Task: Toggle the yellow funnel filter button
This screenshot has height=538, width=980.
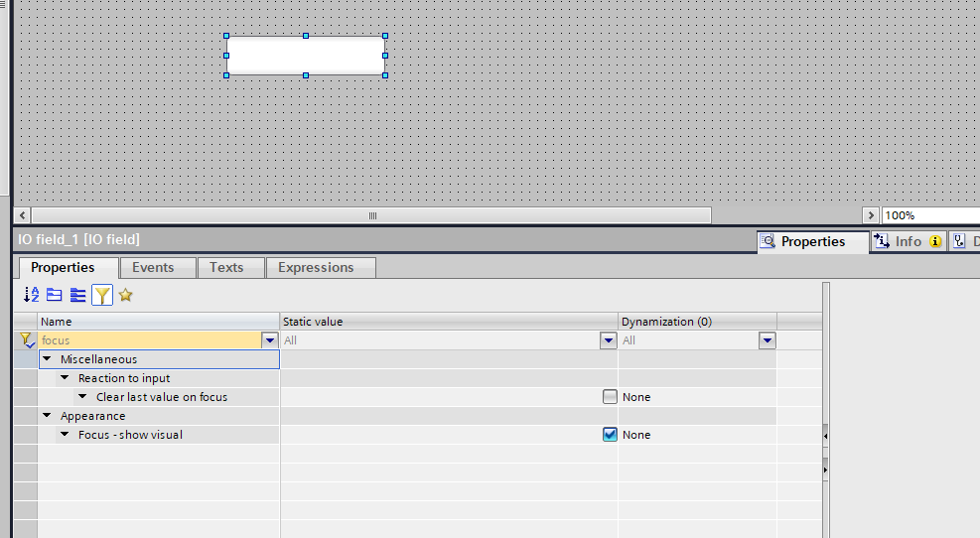Action: 102,295
